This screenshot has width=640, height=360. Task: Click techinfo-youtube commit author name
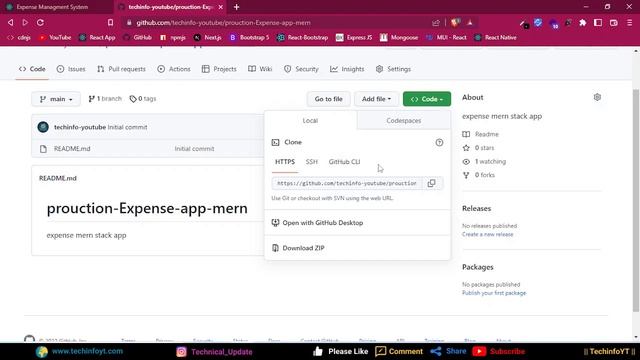point(80,127)
